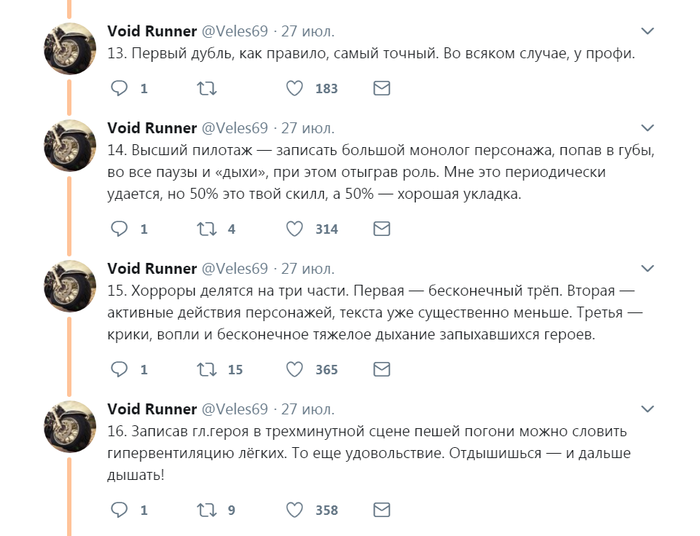700x536 pixels.
Task: Open dropdown chevron on tweet 15
Action: (x=648, y=270)
